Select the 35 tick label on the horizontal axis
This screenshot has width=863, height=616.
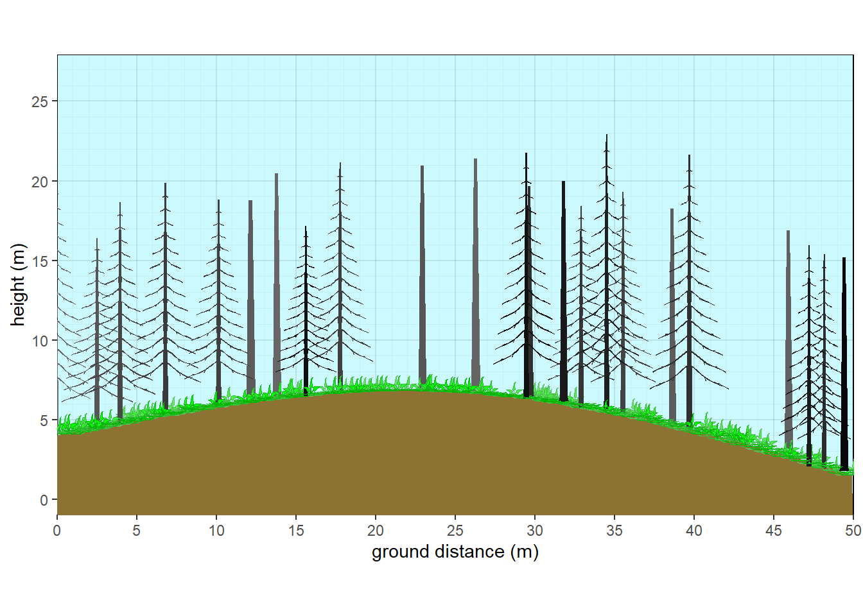click(x=614, y=531)
